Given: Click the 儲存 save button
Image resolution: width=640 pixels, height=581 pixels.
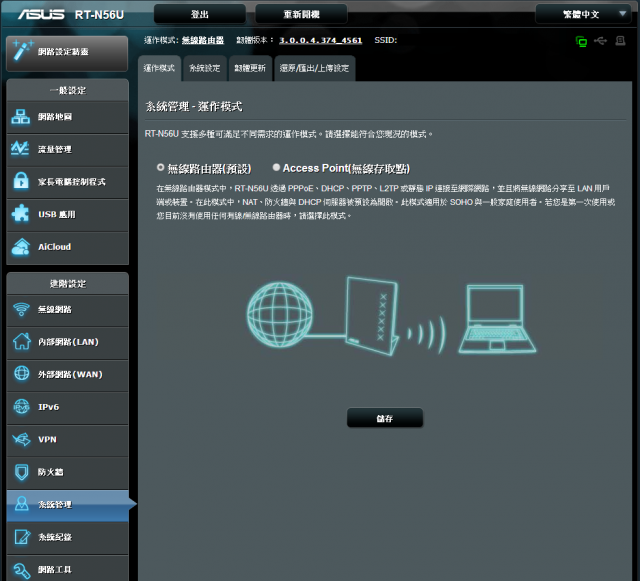Looking at the screenshot, I should coord(384,418).
